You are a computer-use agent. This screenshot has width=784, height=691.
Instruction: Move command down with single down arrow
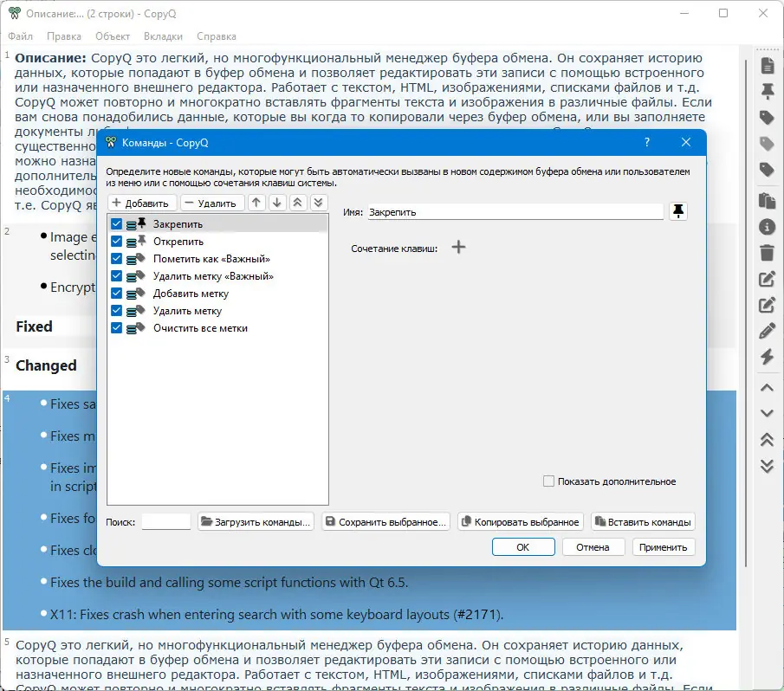click(x=277, y=203)
